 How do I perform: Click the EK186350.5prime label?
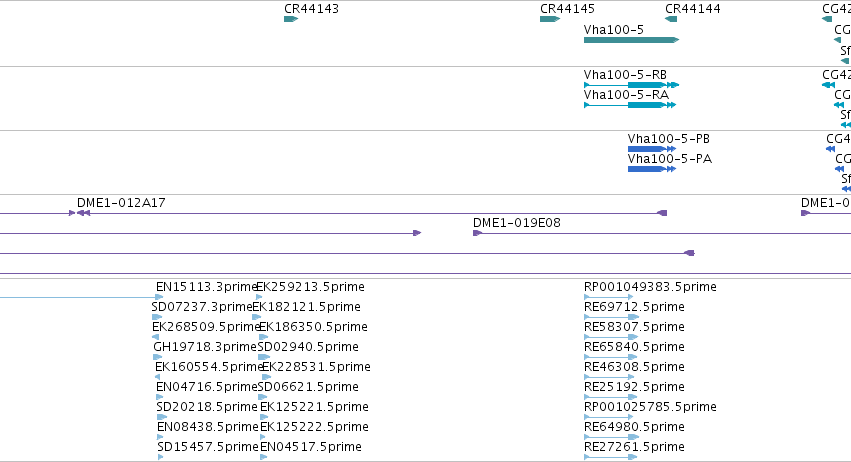313,327
